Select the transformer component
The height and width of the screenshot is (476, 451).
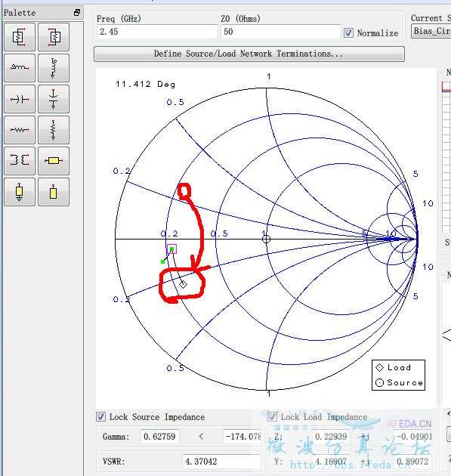click(x=20, y=161)
